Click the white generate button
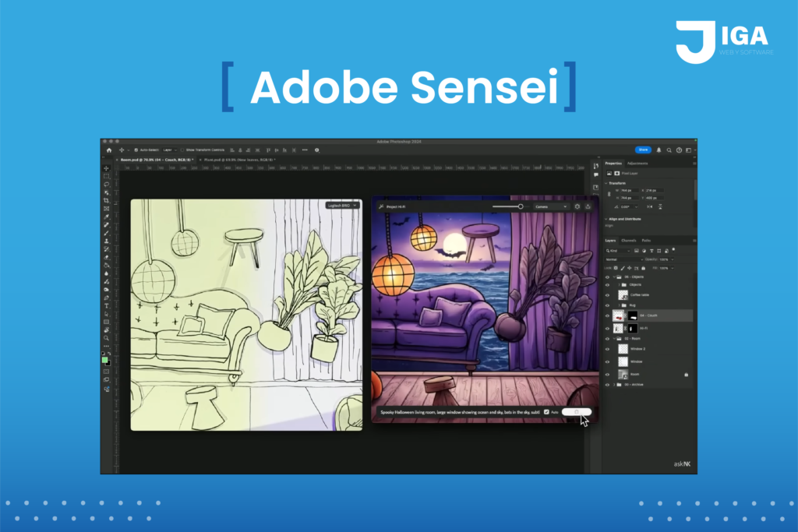The image size is (798, 532). pos(577,412)
